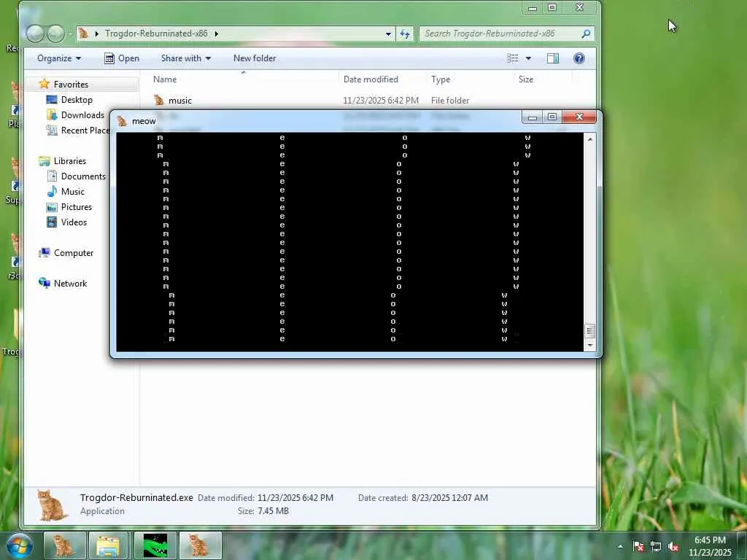Maximize the meow window
This screenshot has width=747, height=560.
[552, 117]
